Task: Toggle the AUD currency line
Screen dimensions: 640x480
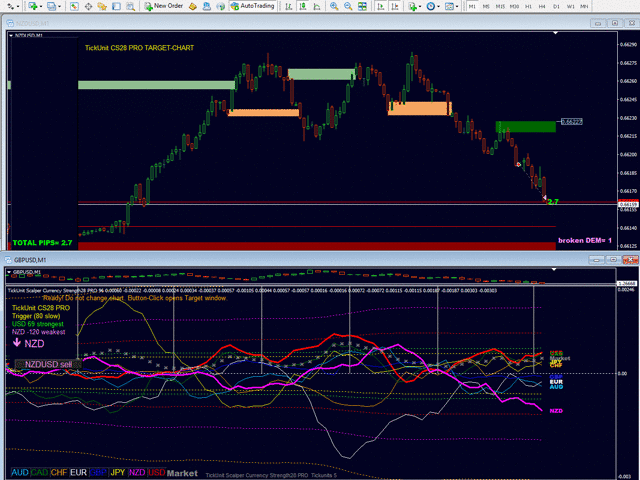Action: click(x=20, y=473)
